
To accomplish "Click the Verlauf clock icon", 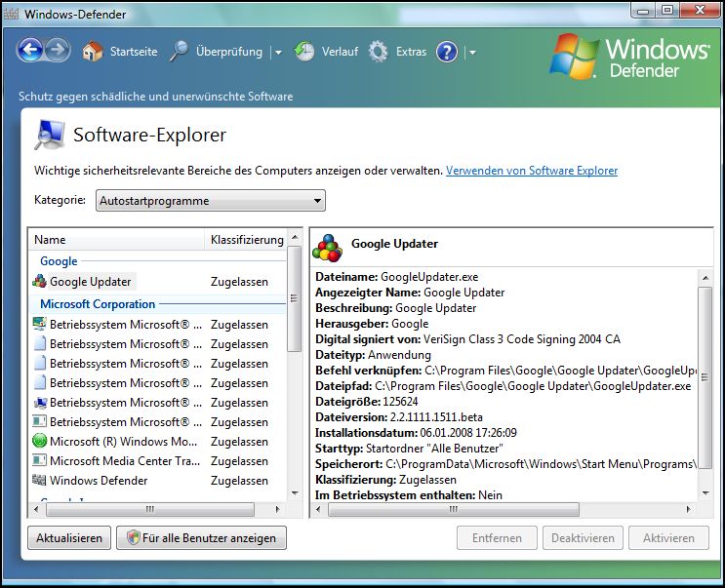I will pos(304,52).
